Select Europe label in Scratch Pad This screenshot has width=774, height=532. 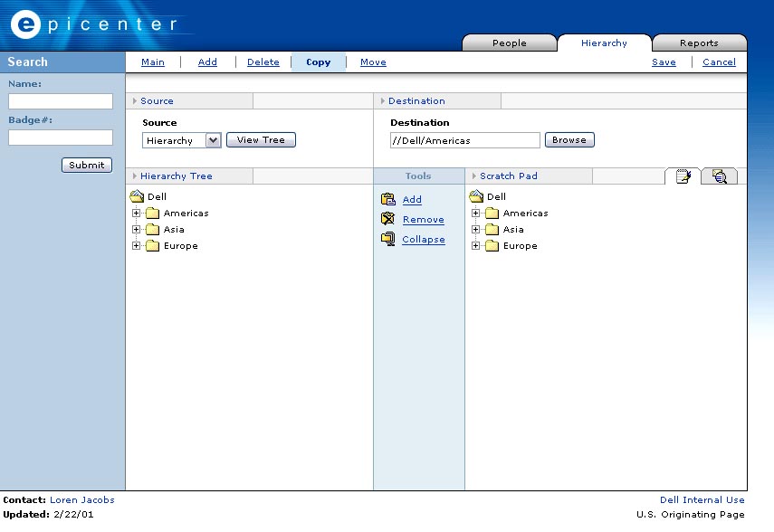click(x=521, y=246)
